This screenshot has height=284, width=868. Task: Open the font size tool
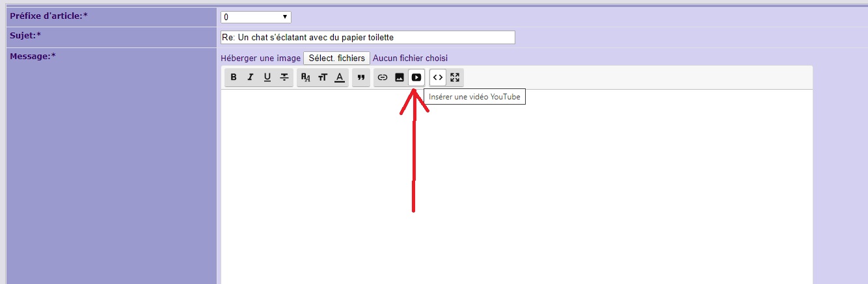pos(323,77)
